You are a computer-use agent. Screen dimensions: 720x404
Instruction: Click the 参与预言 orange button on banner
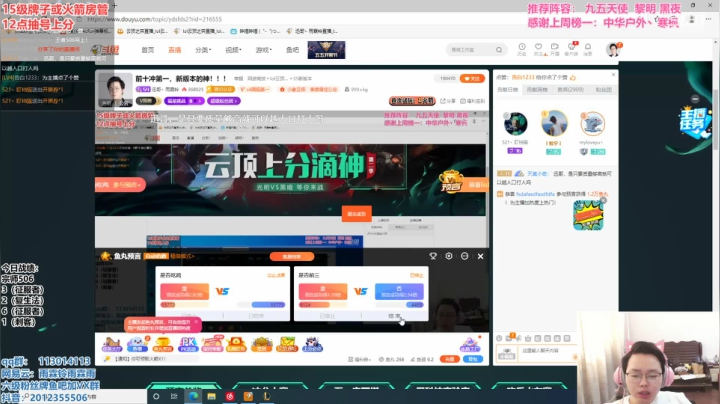pos(121,185)
